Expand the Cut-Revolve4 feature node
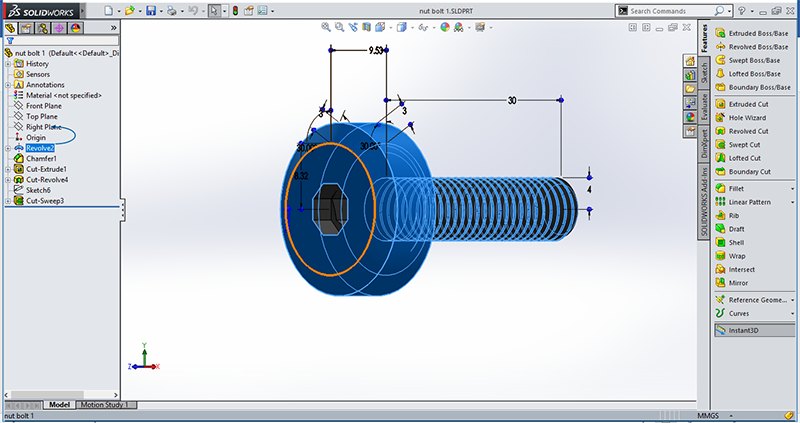 pos(8,180)
